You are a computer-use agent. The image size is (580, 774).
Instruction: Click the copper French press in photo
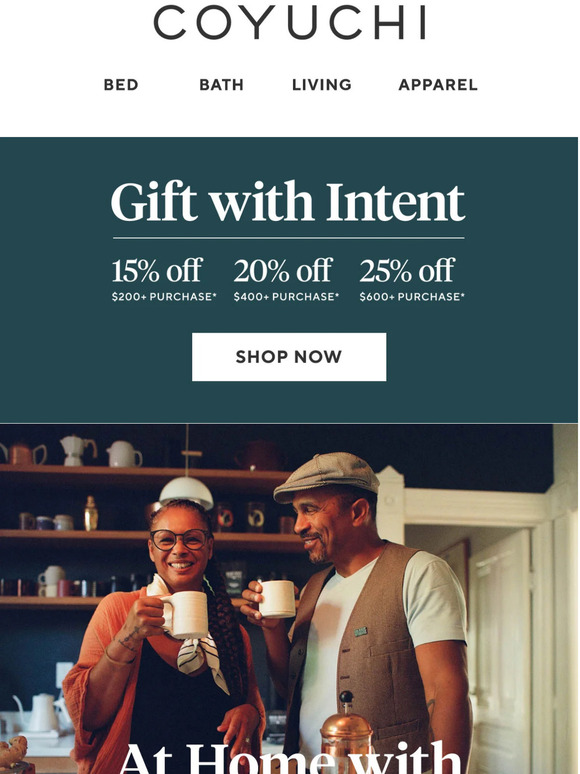pyautogui.click(x=347, y=732)
